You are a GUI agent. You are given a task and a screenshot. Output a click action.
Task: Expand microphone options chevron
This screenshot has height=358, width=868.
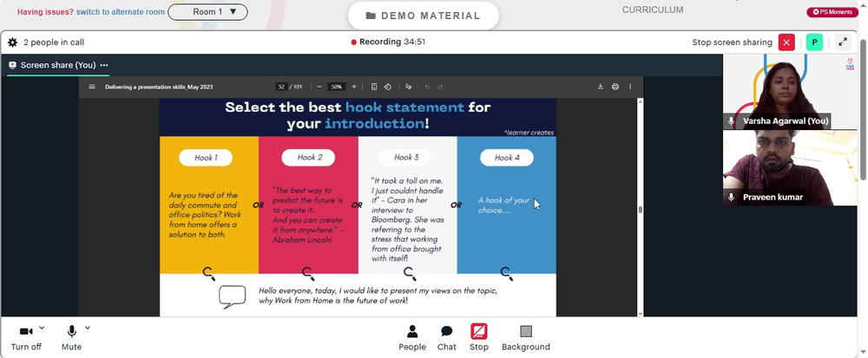tap(88, 329)
